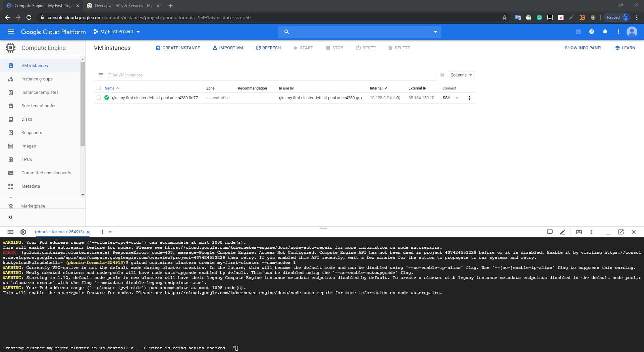644x352 pixels.
Task: Click the notifications bell icon
Action: tap(605, 32)
